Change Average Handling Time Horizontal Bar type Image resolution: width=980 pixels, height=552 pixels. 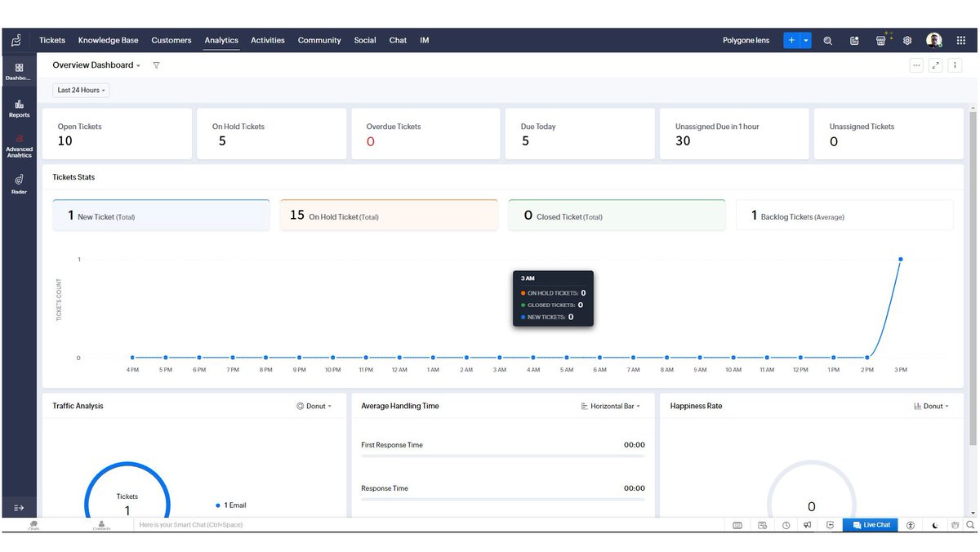click(x=611, y=406)
